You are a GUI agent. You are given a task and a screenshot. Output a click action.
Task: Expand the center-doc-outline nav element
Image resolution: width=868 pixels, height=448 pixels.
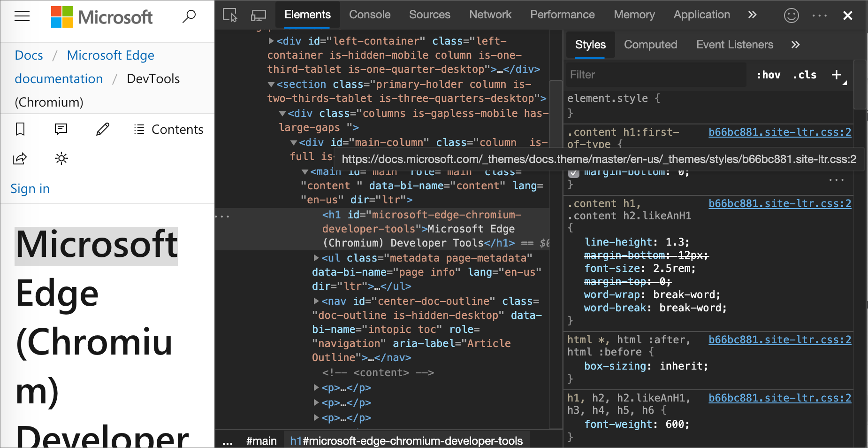pos(317,301)
